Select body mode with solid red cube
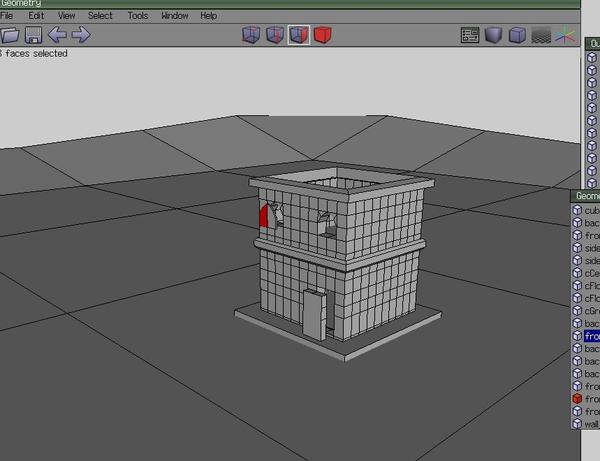 click(323, 35)
